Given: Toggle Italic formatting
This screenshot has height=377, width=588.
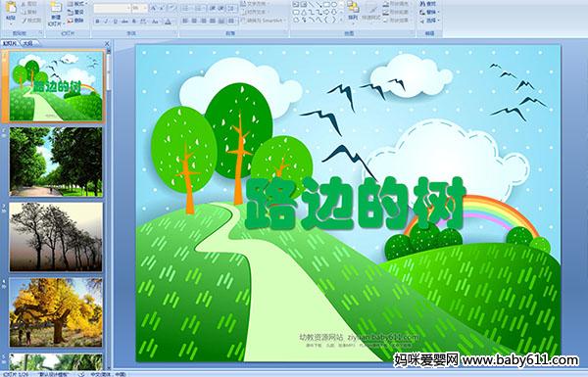Looking at the screenshot, I should (106, 22).
